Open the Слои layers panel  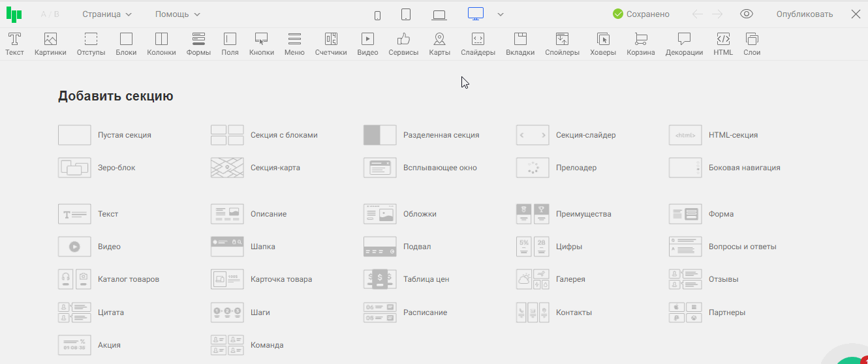click(x=752, y=44)
